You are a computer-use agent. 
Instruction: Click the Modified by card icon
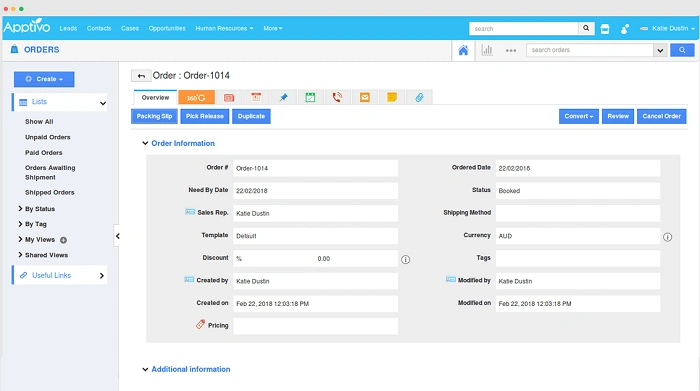tap(450, 279)
